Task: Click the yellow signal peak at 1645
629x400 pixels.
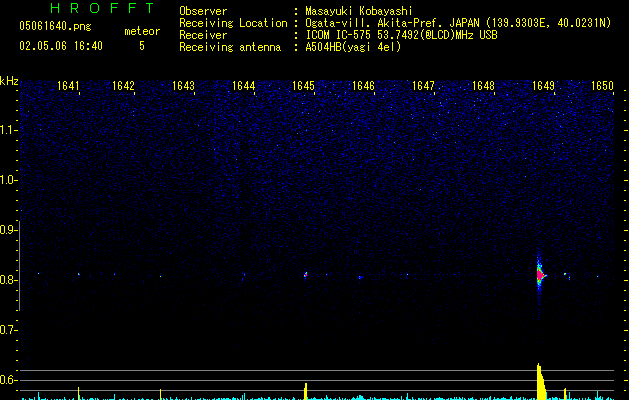Action: pos(306,391)
